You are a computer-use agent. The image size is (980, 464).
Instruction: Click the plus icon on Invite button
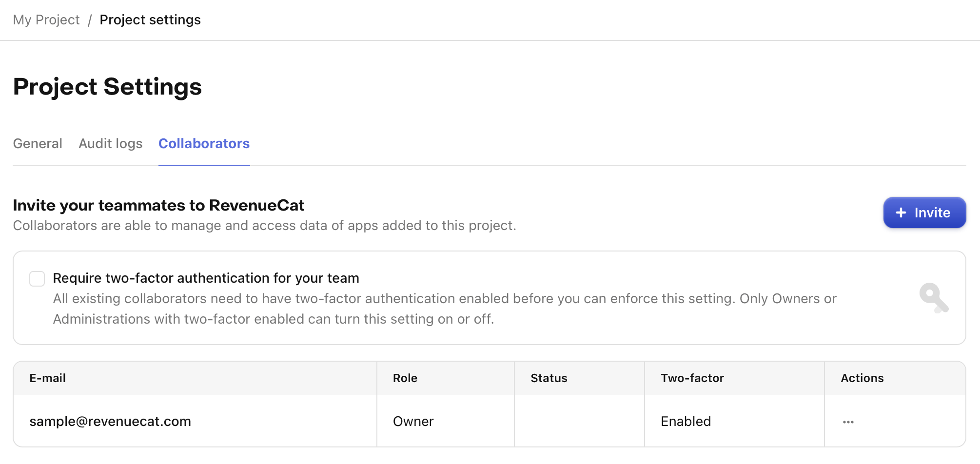(901, 213)
